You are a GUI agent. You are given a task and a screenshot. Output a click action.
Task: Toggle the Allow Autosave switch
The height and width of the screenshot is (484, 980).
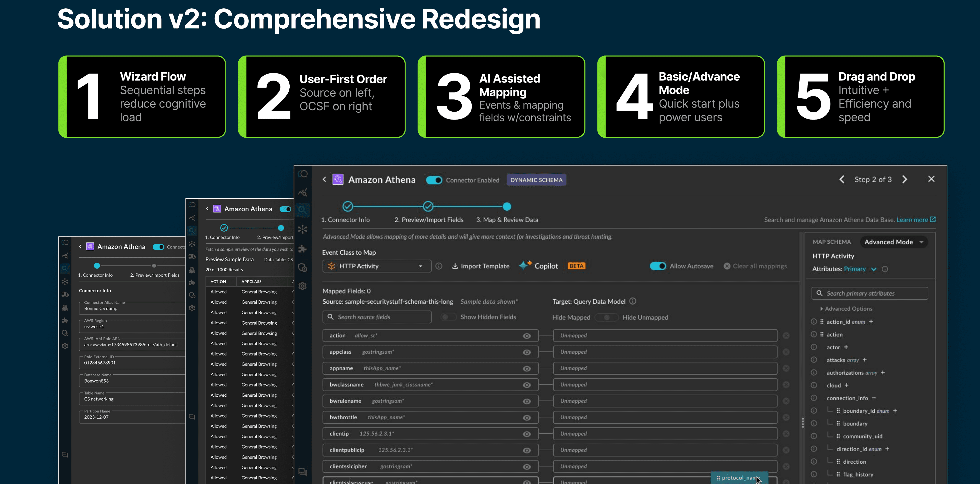point(658,266)
